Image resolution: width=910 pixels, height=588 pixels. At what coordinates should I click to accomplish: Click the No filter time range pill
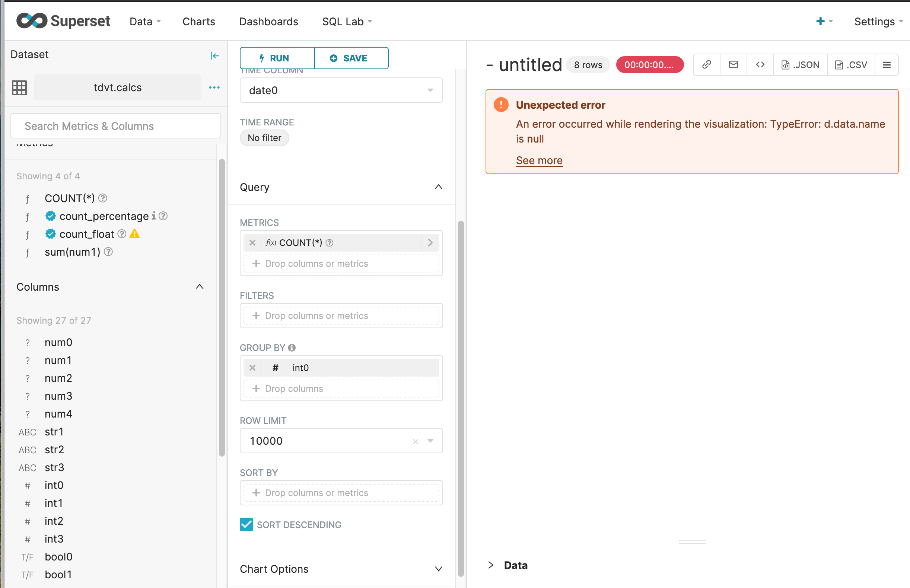264,138
